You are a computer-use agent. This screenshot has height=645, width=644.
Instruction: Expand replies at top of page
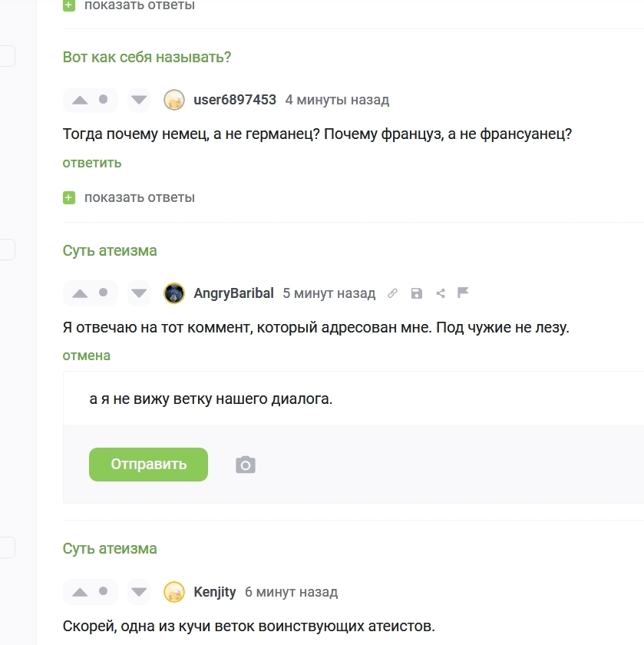[139, 5]
